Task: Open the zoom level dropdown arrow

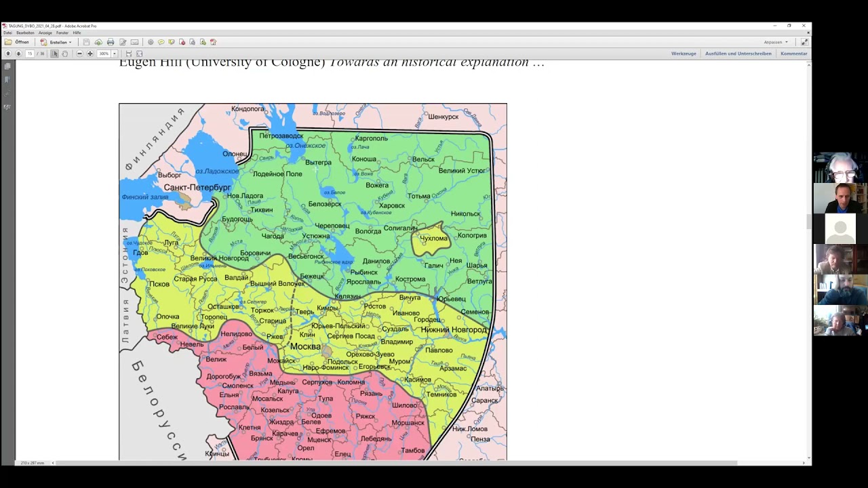Action: pyautogui.click(x=115, y=54)
